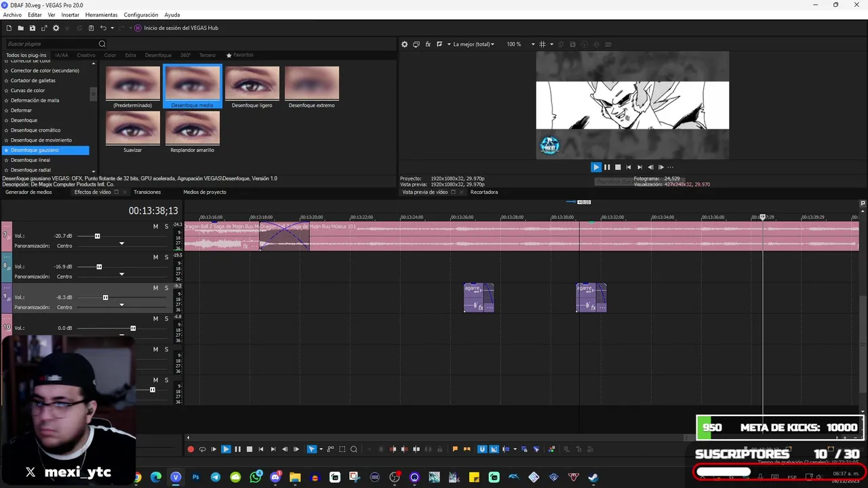Click the color grading panel icon
Viewport: 868px width, 488px height.
coord(551,449)
